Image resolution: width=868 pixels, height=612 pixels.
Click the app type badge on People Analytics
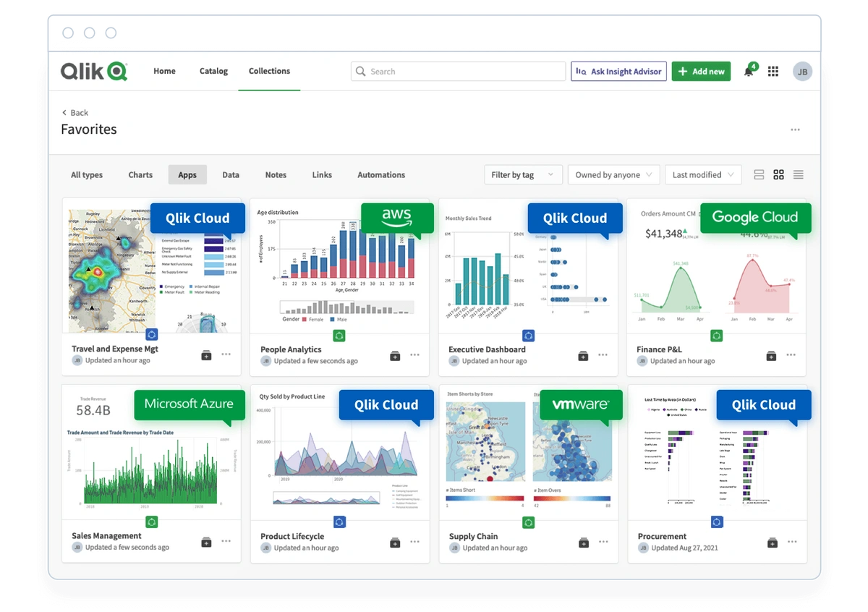click(x=339, y=336)
